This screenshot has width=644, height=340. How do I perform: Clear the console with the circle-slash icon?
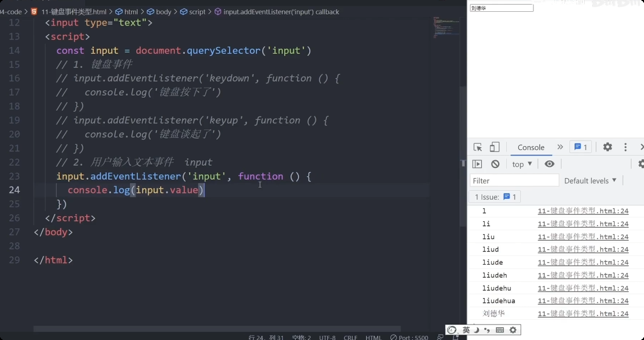pos(496,164)
